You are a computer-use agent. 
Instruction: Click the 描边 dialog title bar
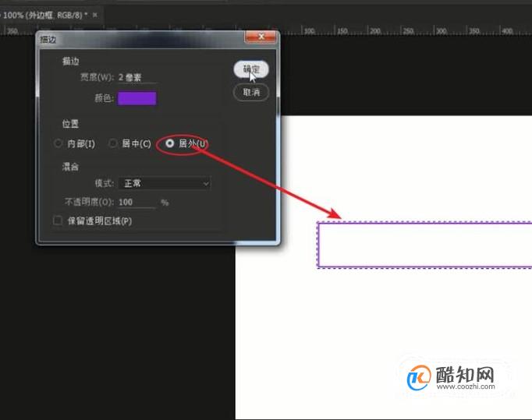coord(141,39)
